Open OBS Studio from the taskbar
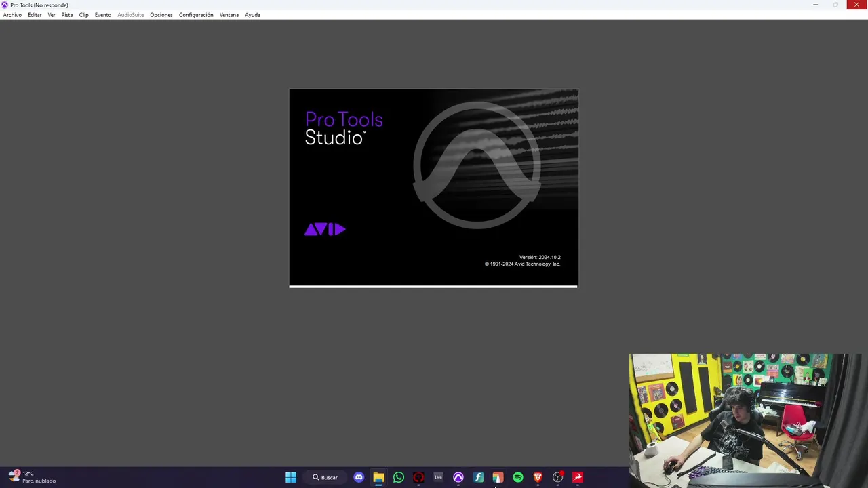868x488 pixels. (558, 477)
